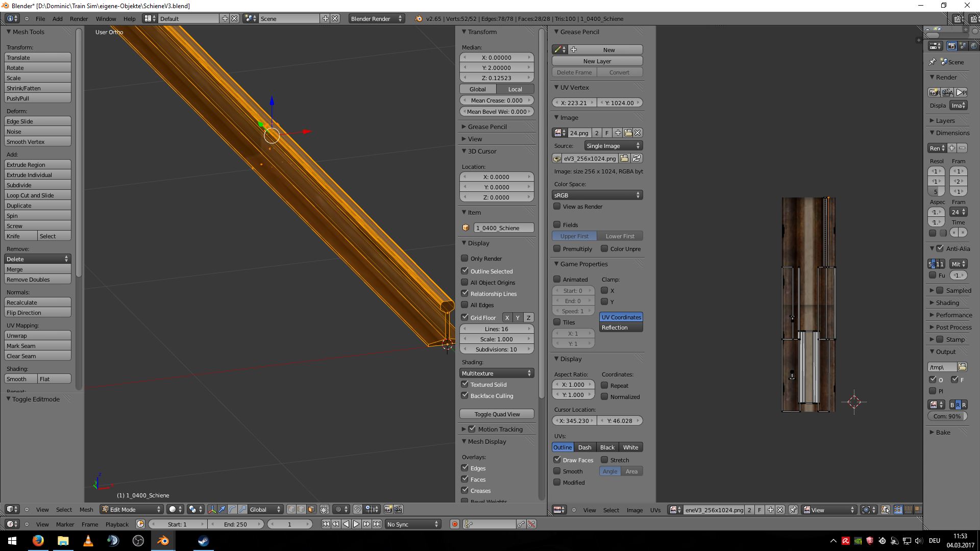Click the red record keyframe button
The height and width of the screenshot is (551, 980).
(454, 524)
